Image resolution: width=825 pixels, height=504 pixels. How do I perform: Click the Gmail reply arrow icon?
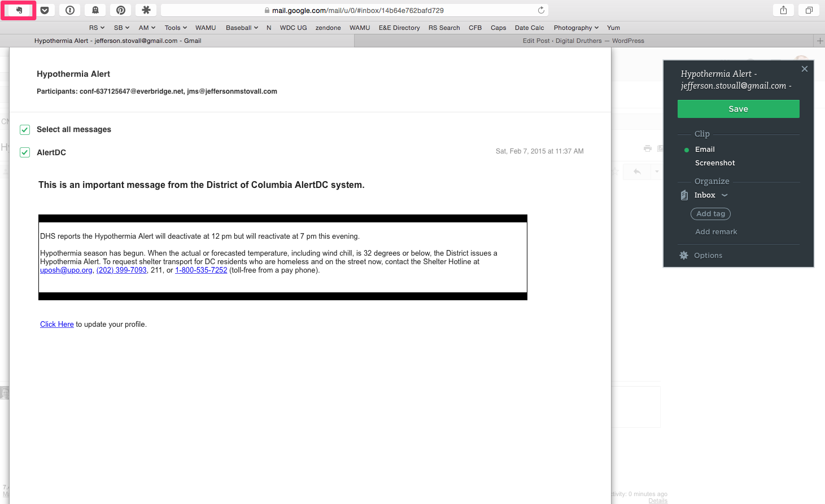[x=637, y=172]
